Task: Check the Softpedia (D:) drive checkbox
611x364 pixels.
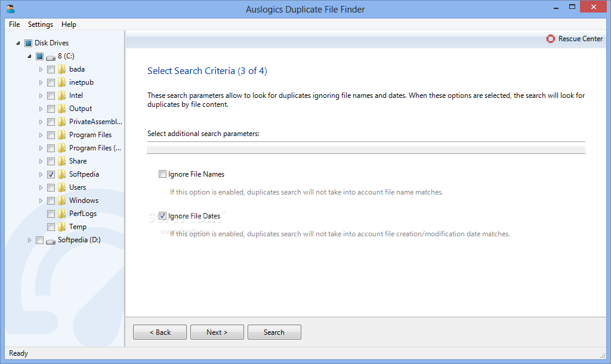Action: tap(40, 240)
